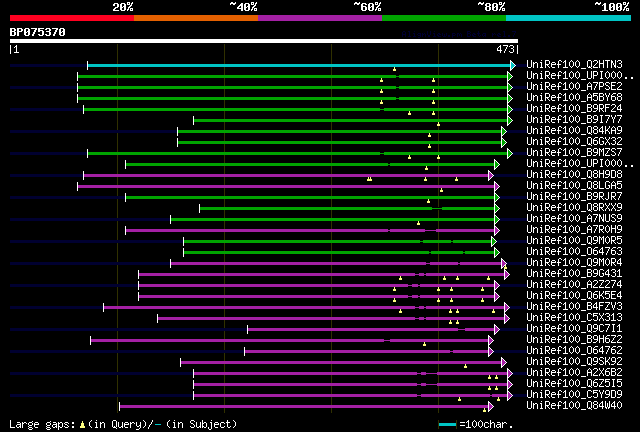Image resolution: width=640 pixels, height=432 pixels.
Task: Open hit UniRef100_O64762 label
Action: click(574, 351)
